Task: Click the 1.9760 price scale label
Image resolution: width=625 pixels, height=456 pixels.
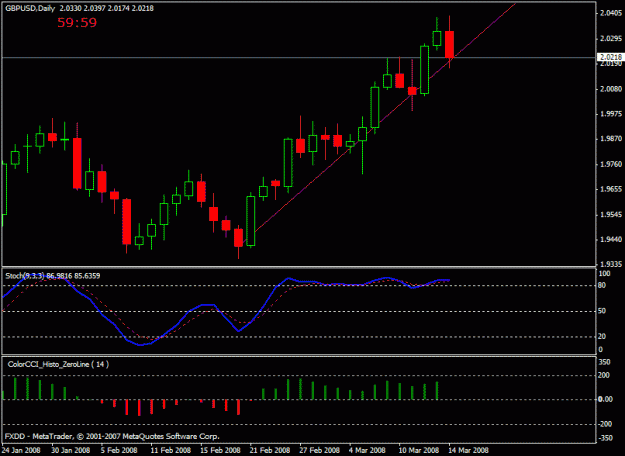Action: pyautogui.click(x=611, y=164)
